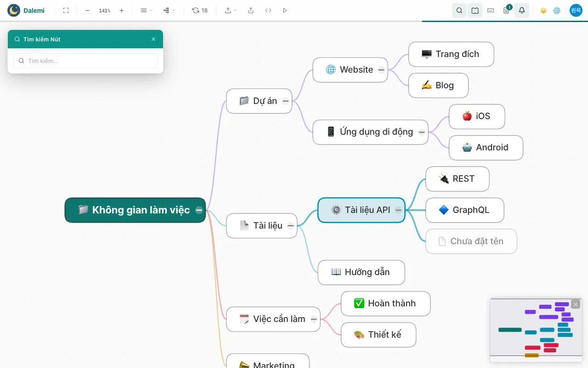
Task: Close the minimap preview panel
Action: 576,304
